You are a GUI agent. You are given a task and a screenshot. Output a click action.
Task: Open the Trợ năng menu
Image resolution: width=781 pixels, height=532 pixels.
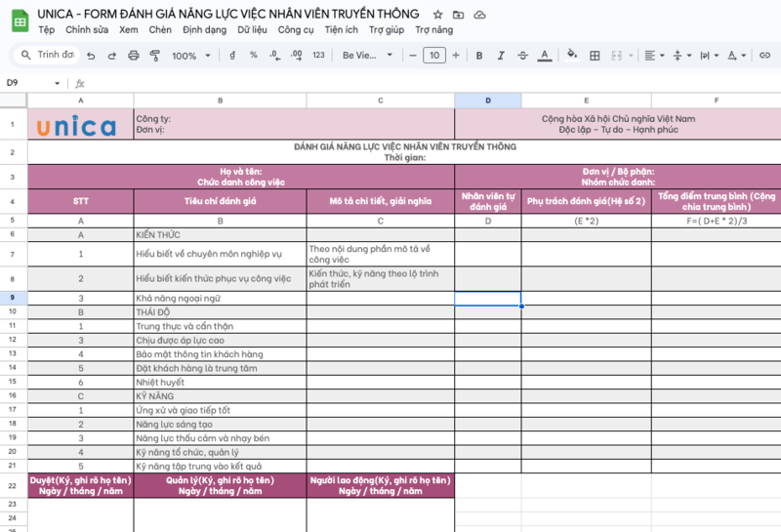coord(434,30)
